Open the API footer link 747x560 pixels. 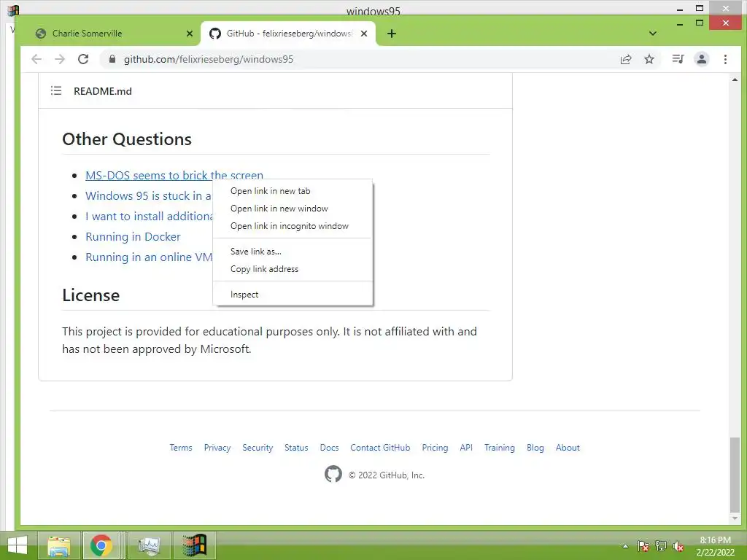pyautogui.click(x=466, y=448)
